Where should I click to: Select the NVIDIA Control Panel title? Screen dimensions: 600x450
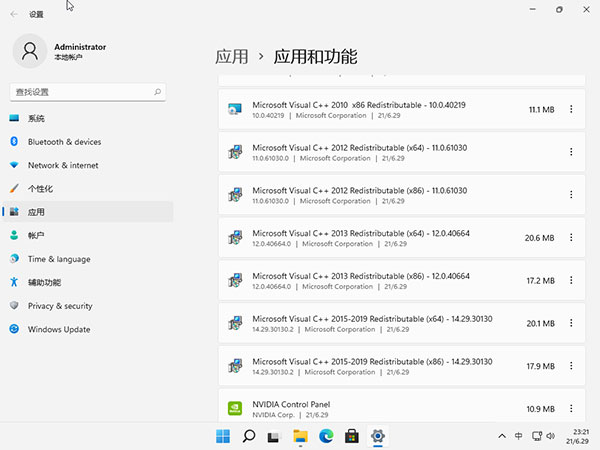click(291, 404)
